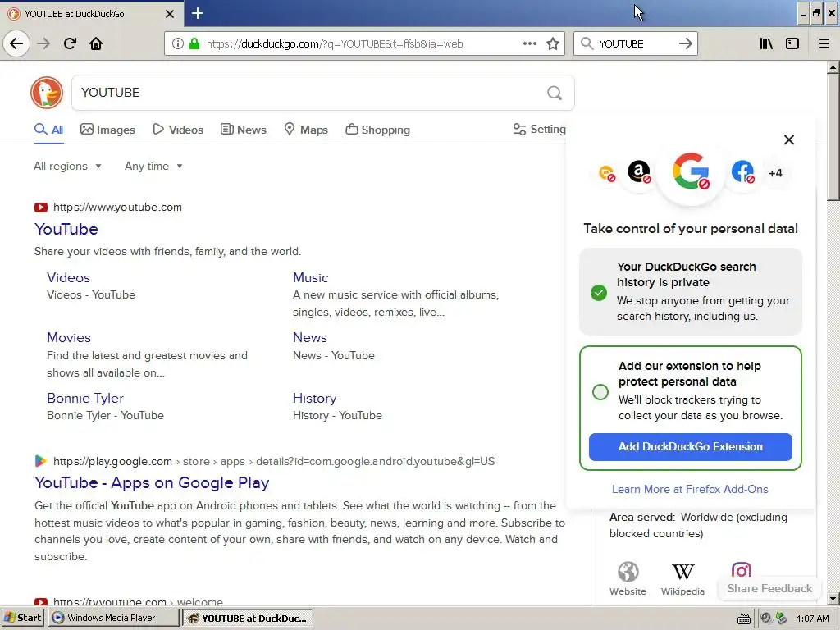The width and height of the screenshot is (840, 630).
Task: Toggle the Firefox sidebar
Action: coord(792,43)
